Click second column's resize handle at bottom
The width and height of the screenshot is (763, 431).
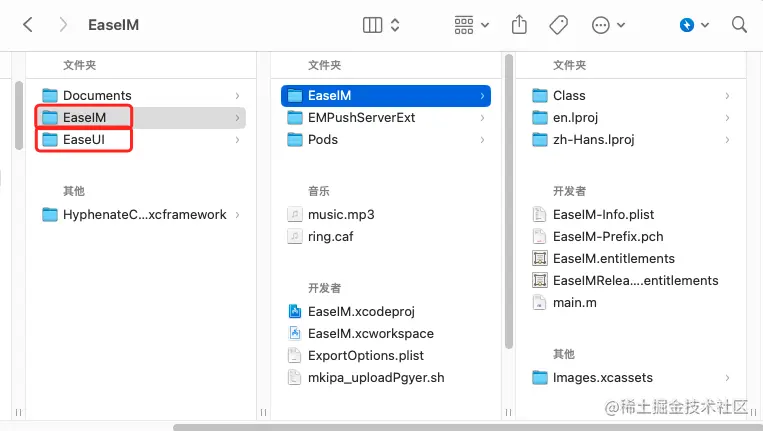[x=509, y=413]
